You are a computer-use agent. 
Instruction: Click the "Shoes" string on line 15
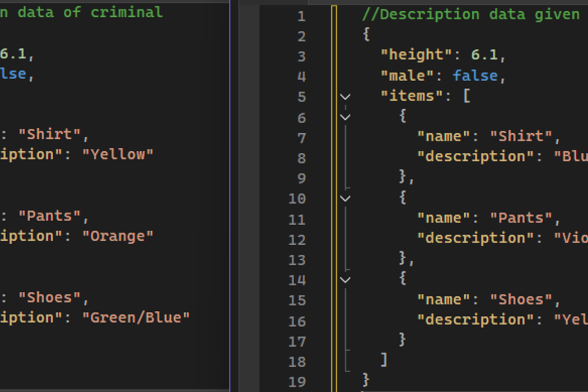coord(521,300)
